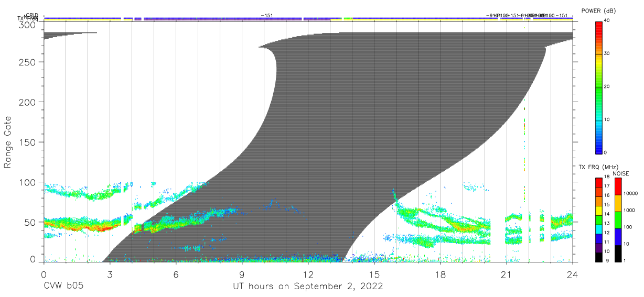Click the 12 label on TX frequency scale
This screenshot has width=644, height=297.
(606, 233)
